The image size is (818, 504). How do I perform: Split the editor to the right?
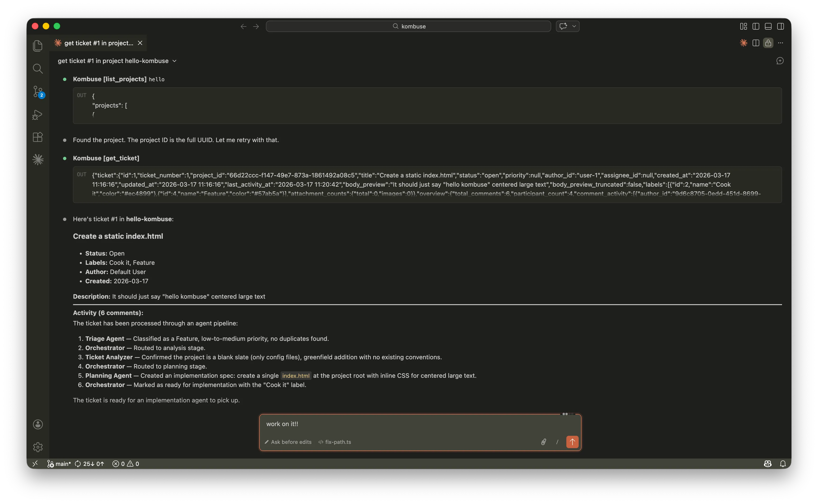tap(756, 43)
